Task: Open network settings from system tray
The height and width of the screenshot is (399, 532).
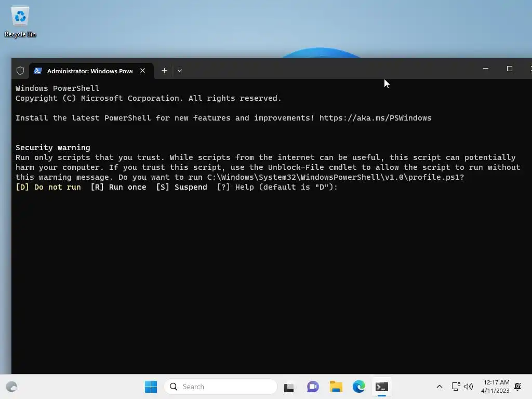Action: [456, 387]
